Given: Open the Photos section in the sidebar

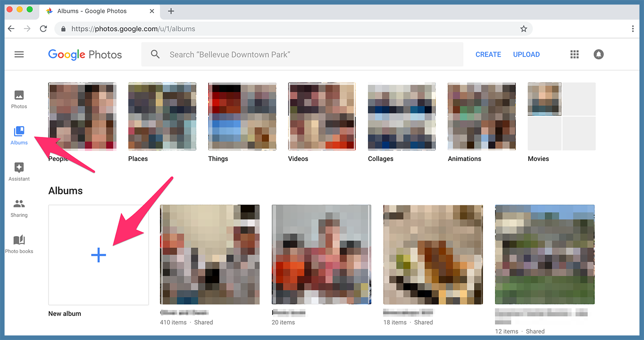Looking at the screenshot, I should click(x=19, y=99).
